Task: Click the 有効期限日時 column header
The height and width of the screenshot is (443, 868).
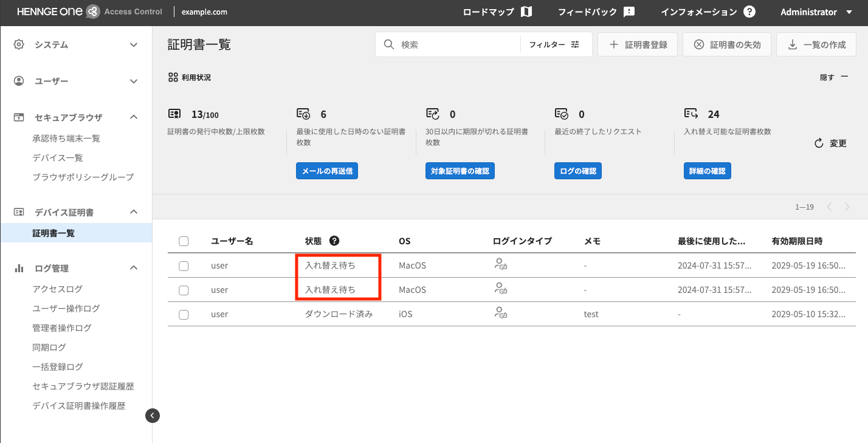Action: pyautogui.click(x=797, y=241)
